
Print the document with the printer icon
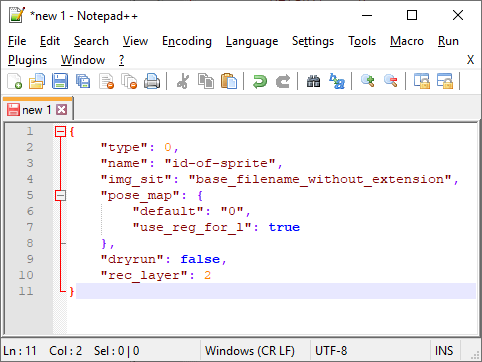(152, 81)
